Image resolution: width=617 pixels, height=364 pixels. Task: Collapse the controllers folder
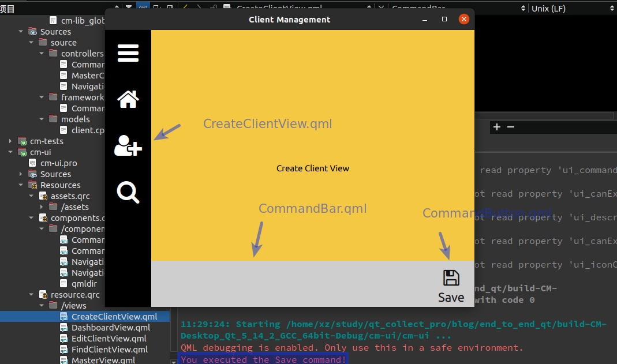42,54
